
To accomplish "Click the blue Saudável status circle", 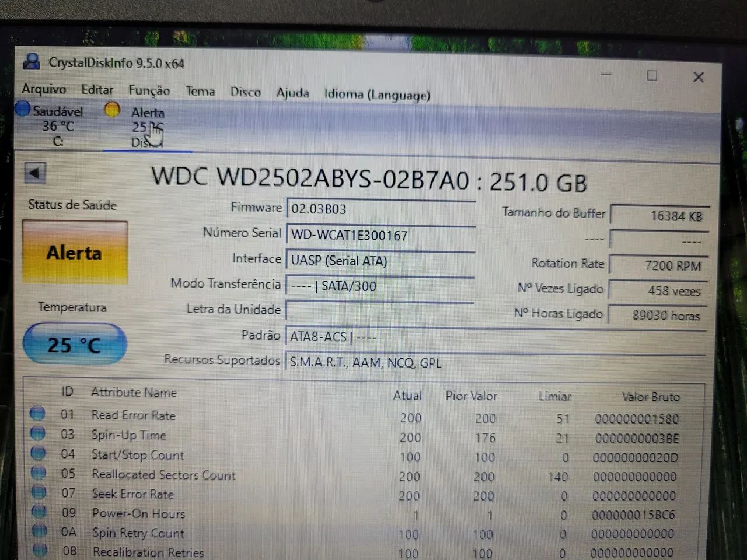I will point(23,108).
